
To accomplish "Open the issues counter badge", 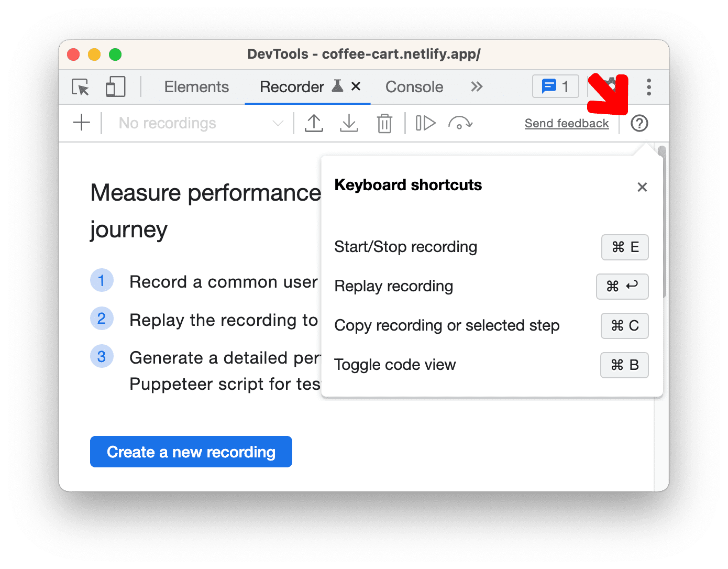I will click(x=555, y=86).
